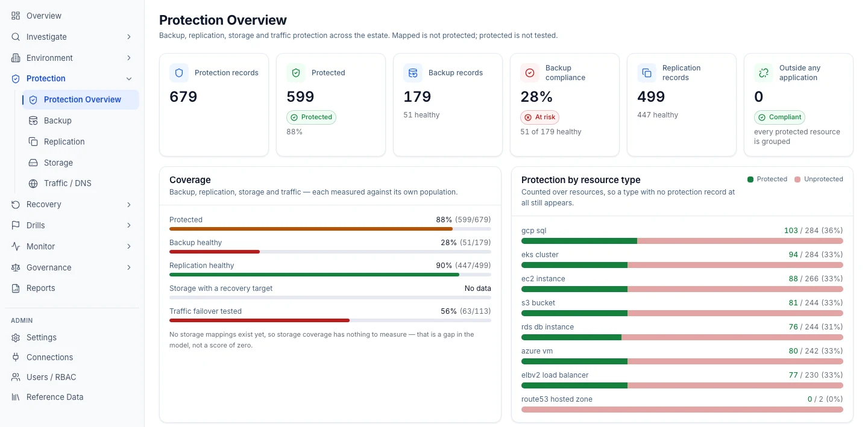Click the Recovery history icon

point(16,204)
